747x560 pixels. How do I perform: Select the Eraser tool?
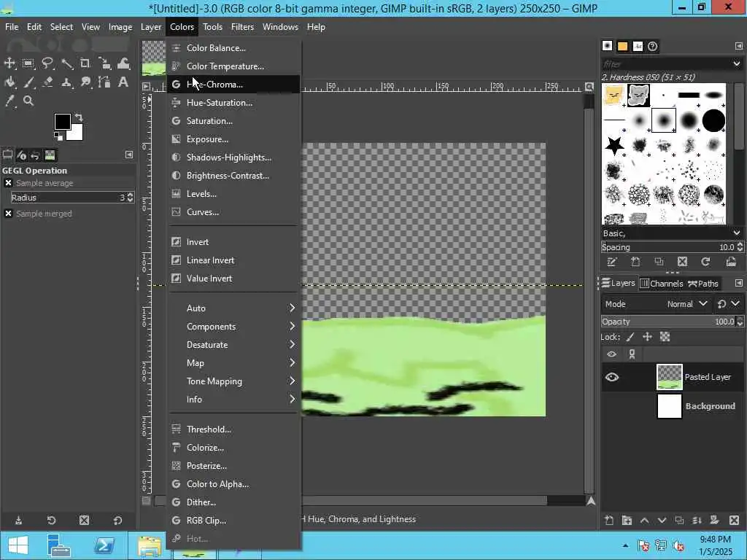click(x=47, y=82)
